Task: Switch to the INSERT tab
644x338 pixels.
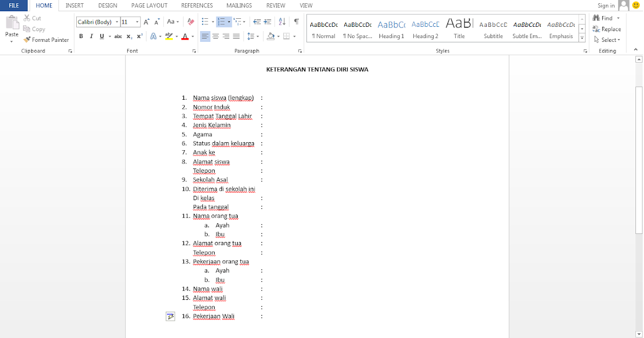Action: pyautogui.click(x=75, y=5)
